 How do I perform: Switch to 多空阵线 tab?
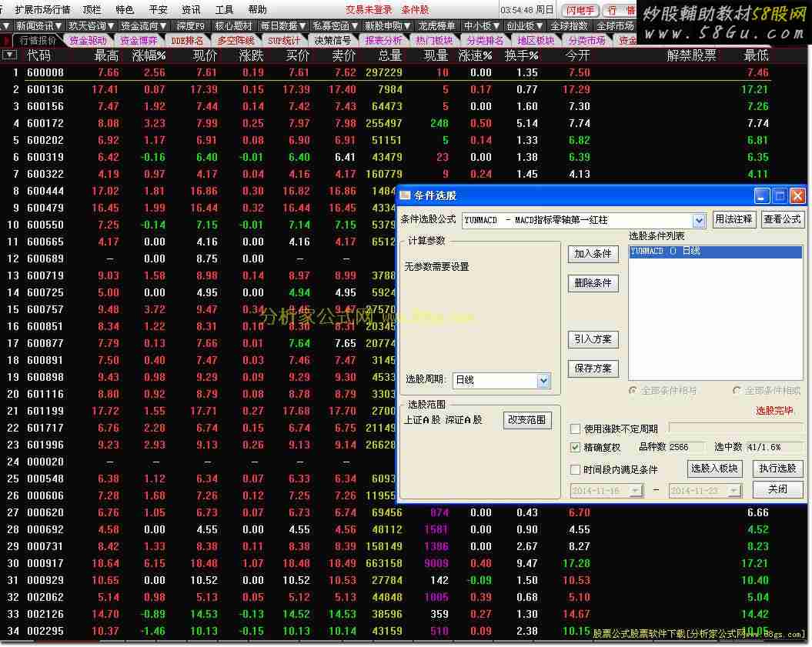tap(236, 40)
